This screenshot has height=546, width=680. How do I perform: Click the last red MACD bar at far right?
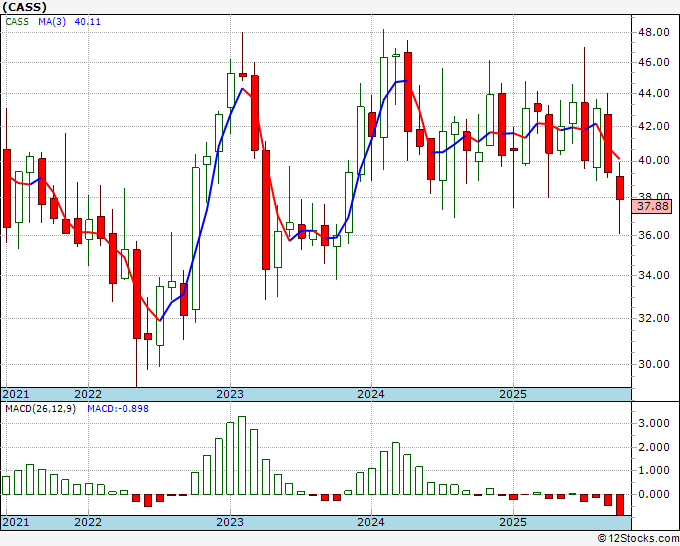[620, 505]
